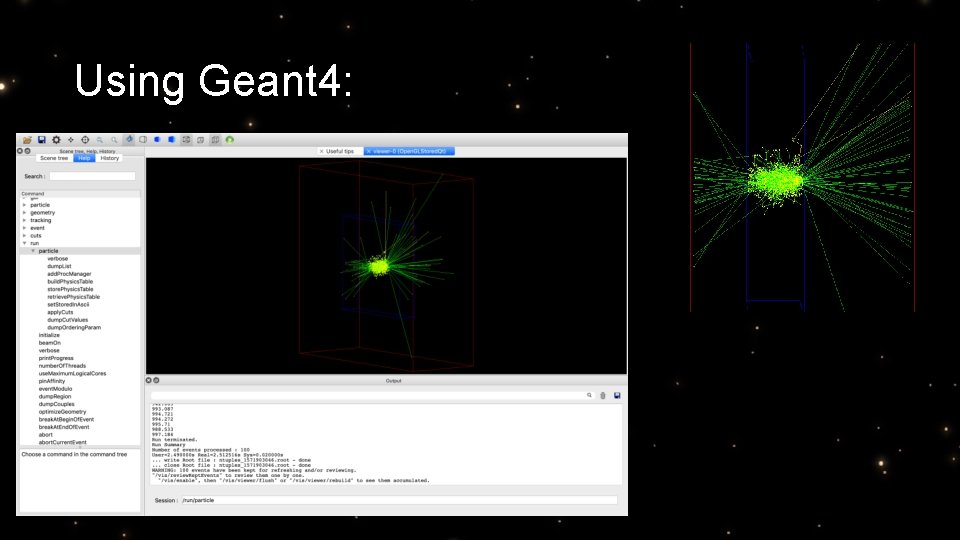
Task: Expand the event command node
Action: 24,228
